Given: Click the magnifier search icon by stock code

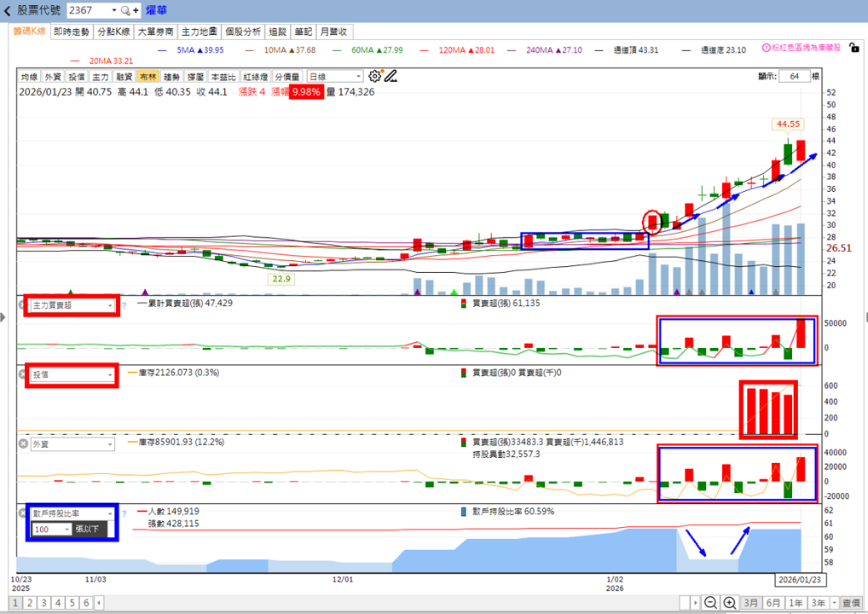Looking at the screenshot, I should (125, 10).
